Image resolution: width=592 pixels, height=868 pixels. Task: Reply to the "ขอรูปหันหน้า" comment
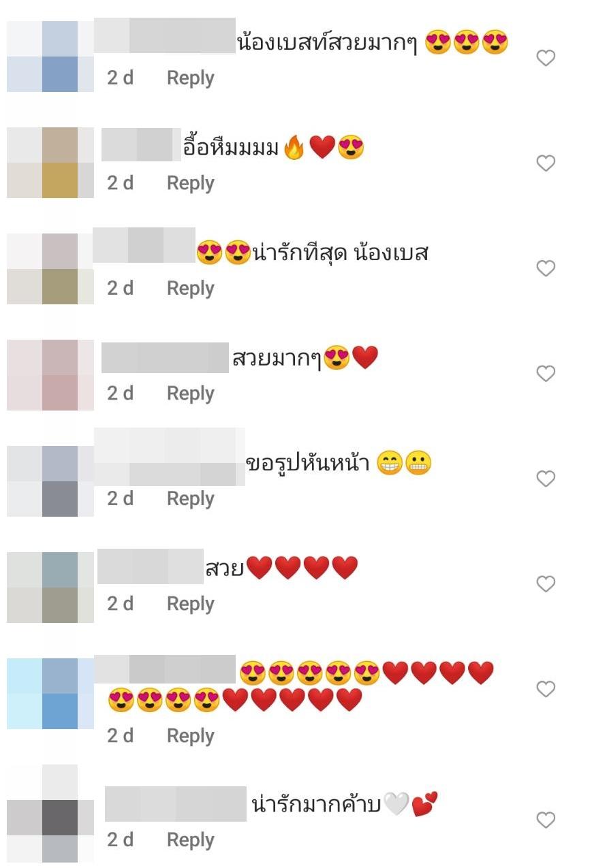[191, 499]
